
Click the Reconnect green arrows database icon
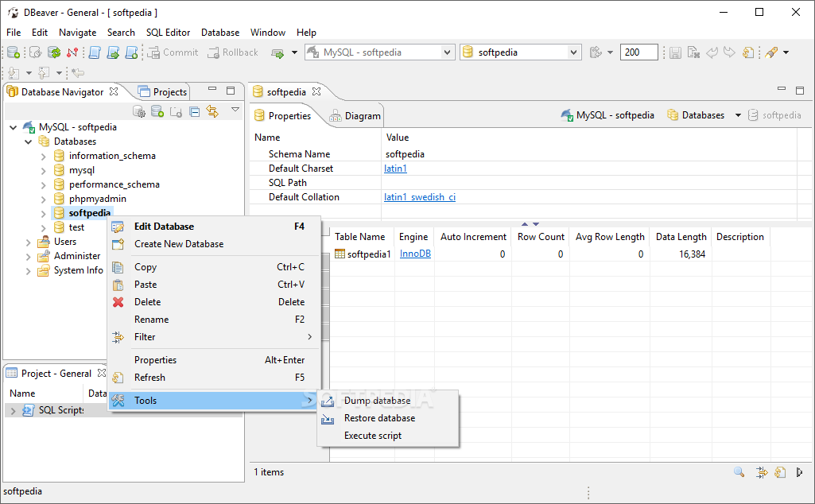54,52
